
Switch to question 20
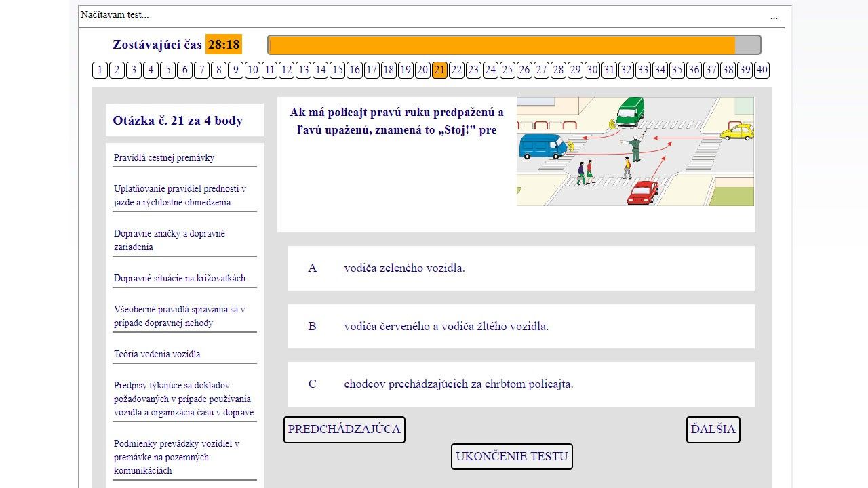422,70
